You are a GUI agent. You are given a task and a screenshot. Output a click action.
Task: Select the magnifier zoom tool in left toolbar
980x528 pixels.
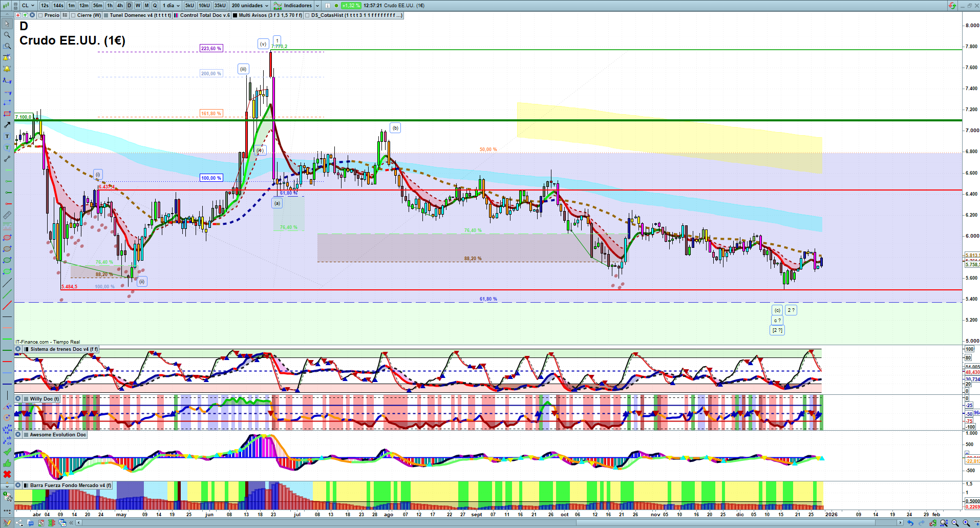point(7,35)
